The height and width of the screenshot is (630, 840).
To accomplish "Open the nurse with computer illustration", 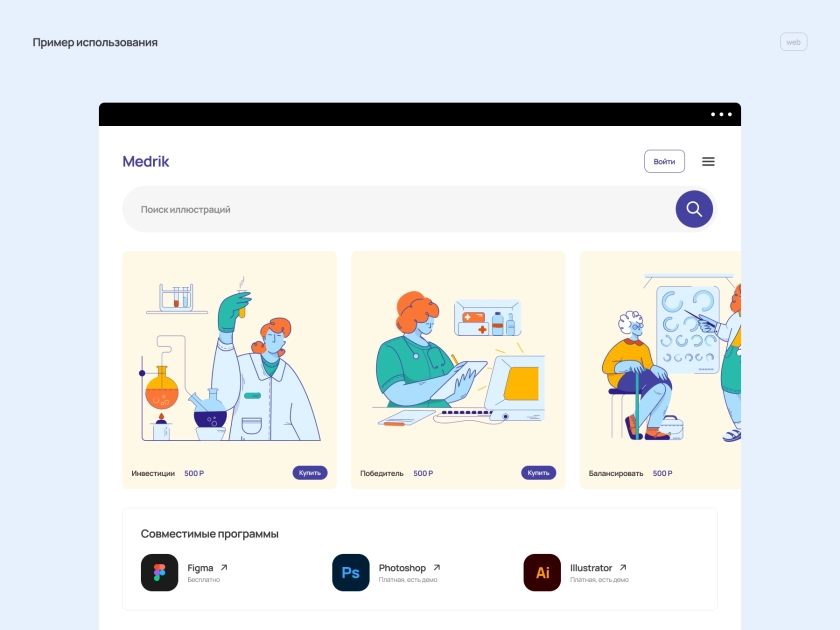I will [x=459, y=358].
